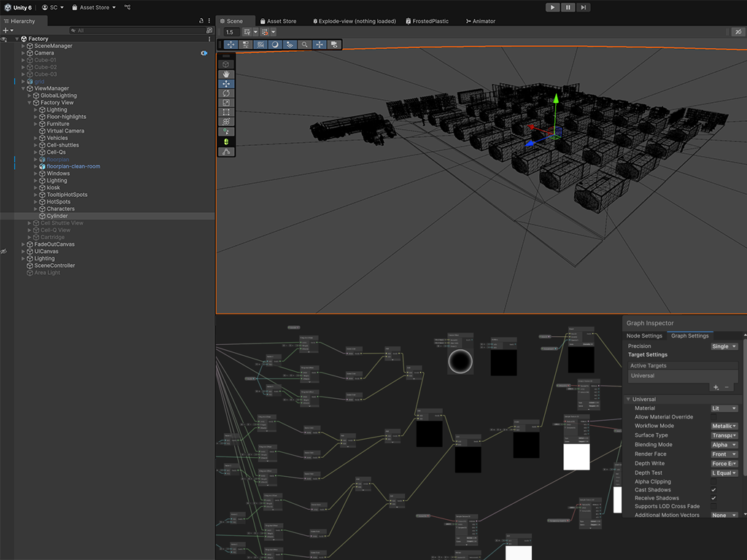
Task: Select the Hand view tool
Action: [x=227, y=74]
